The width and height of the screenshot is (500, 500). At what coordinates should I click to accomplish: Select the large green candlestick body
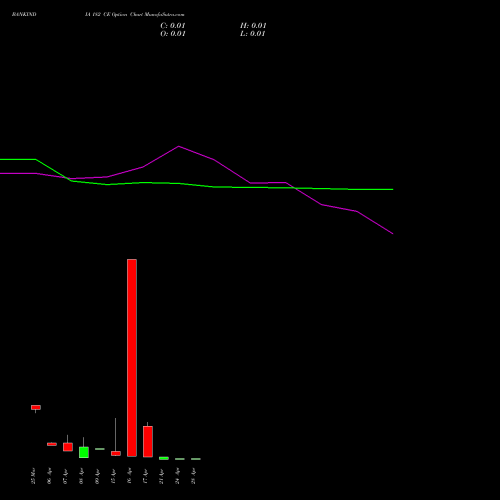84,452
